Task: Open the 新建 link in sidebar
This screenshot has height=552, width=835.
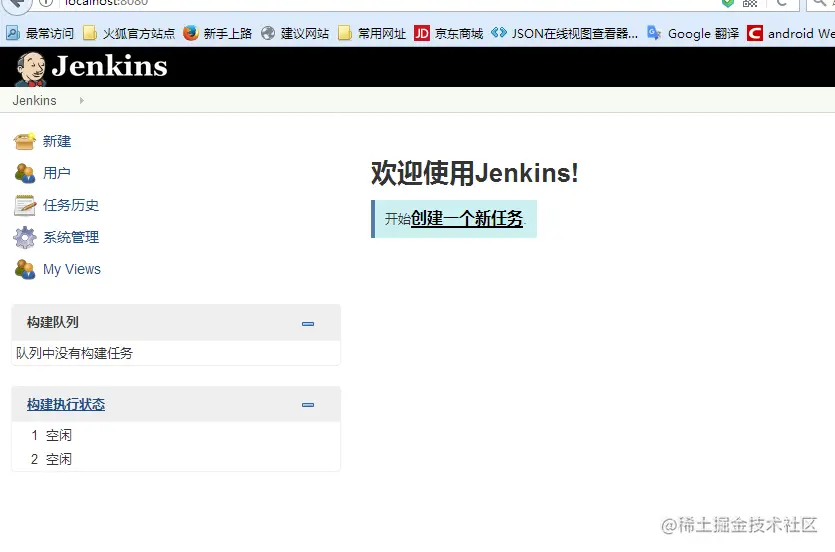Action: [57, 141]
